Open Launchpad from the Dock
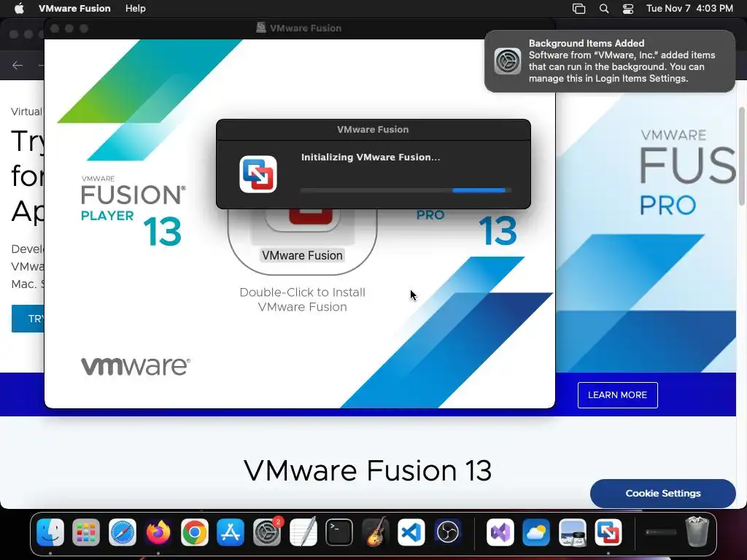This screenshot has height=560, width=747. click(x=86, y=532)
